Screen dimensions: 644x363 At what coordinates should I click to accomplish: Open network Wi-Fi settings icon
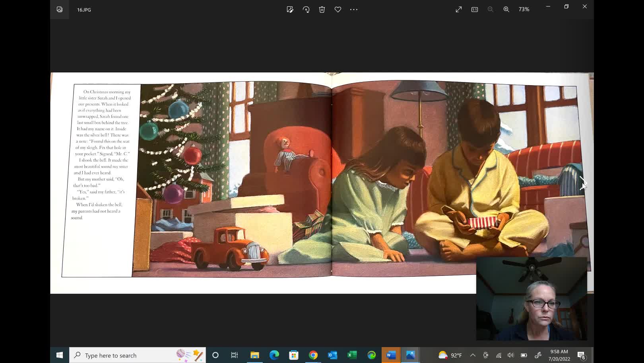499,355
